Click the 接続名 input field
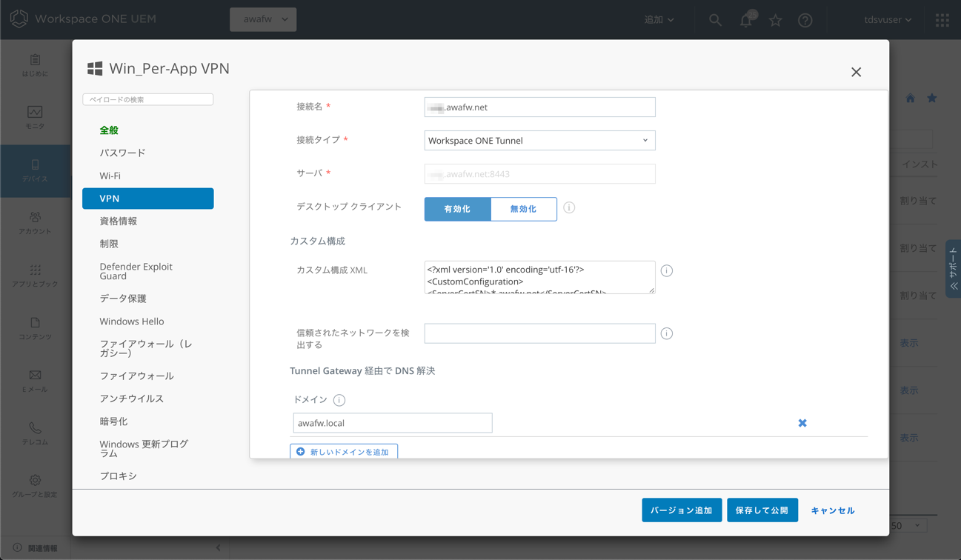961x560 pixels. [x=539, y=107]
